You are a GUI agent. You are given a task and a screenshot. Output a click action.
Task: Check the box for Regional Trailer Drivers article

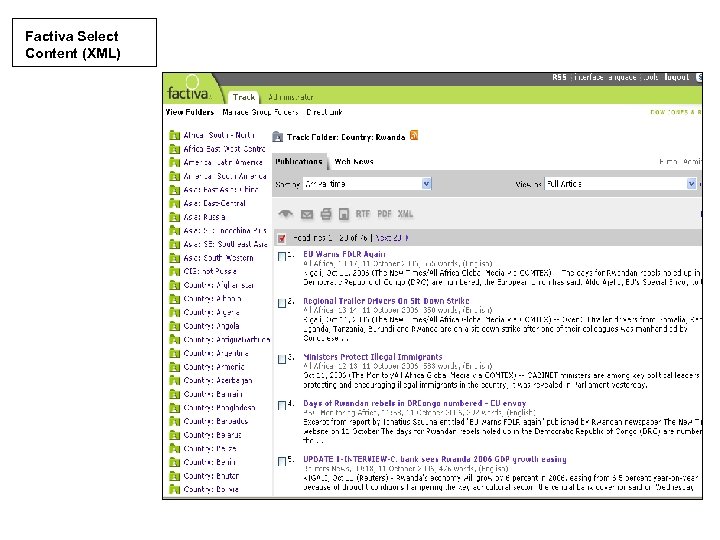[x=281, y=303]
